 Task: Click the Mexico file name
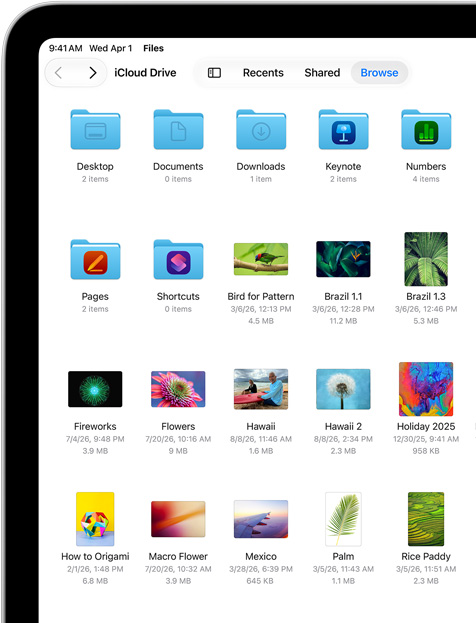point(261,556)
